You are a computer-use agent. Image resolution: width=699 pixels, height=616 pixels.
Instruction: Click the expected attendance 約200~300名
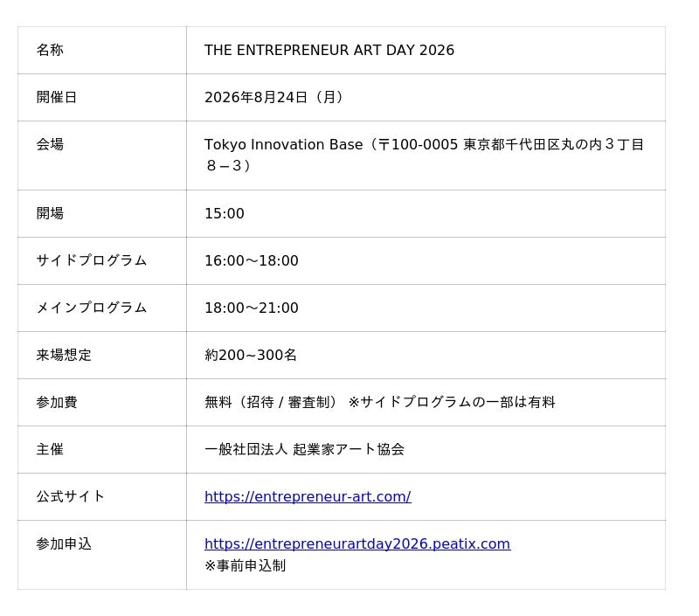click(251, 355)
